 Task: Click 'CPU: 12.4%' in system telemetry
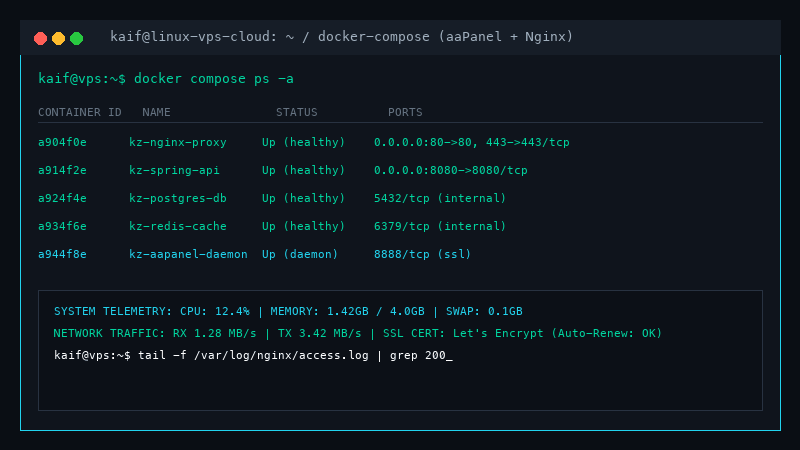(215, 311)
